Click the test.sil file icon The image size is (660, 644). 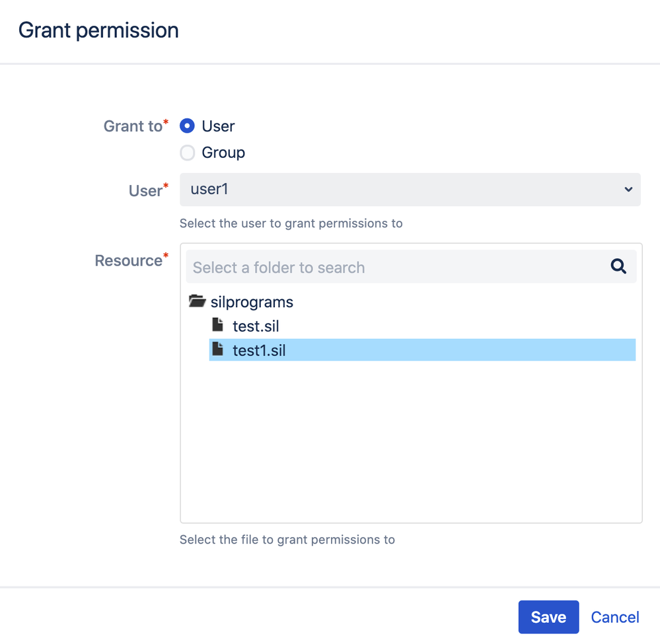[217, 324]
